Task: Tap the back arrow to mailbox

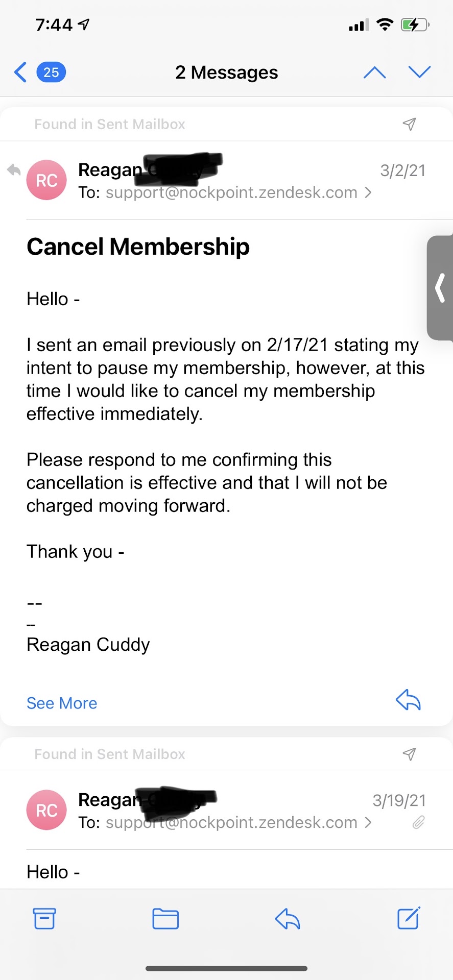Action: (x=20, y=72)
